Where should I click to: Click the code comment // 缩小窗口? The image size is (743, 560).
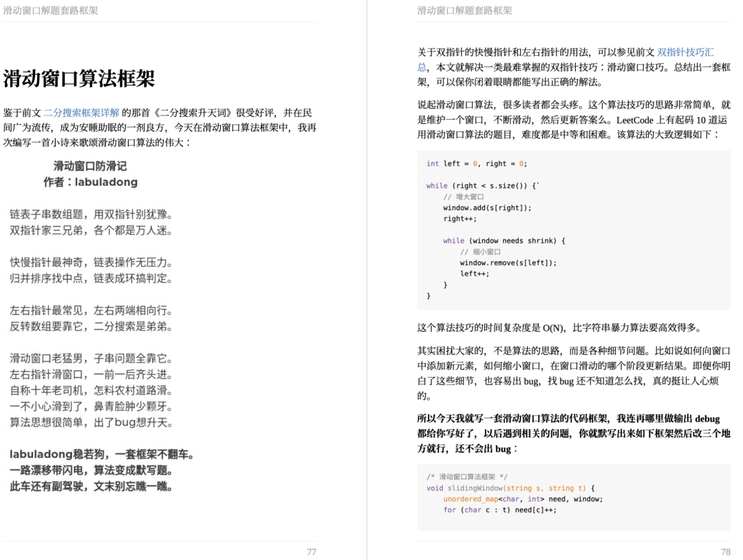(480, 252)
